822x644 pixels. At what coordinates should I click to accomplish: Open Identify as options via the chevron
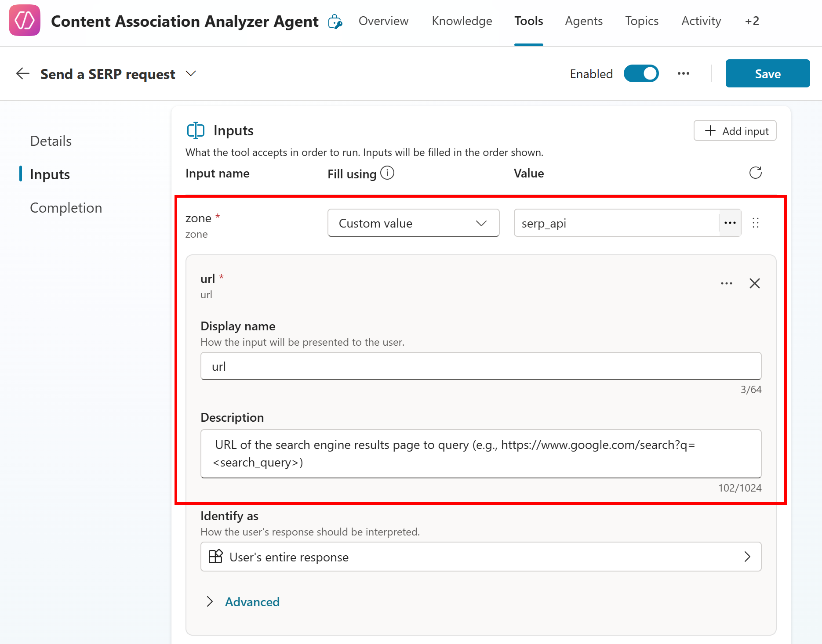point(748,557)
